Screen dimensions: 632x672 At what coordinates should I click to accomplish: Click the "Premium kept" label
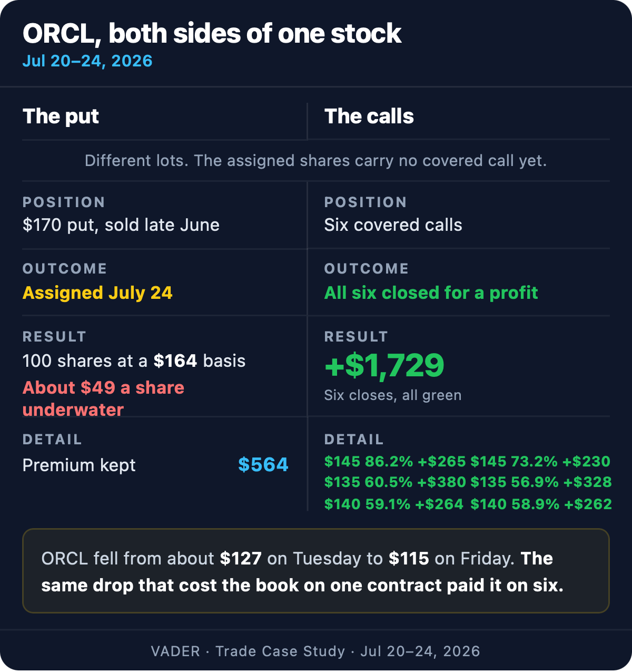[79, 465]
